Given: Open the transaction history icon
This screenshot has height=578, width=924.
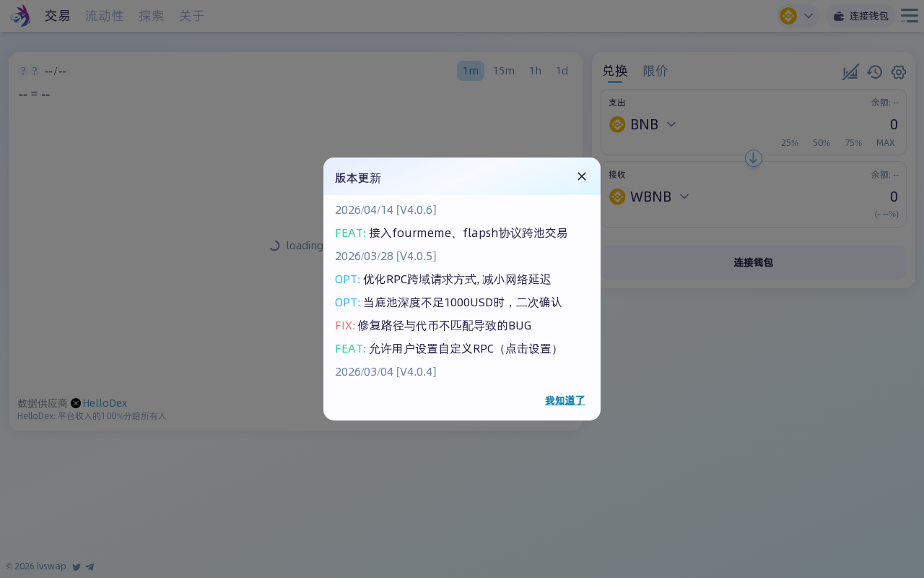Looking at the screenshot, I should (874, 72).
